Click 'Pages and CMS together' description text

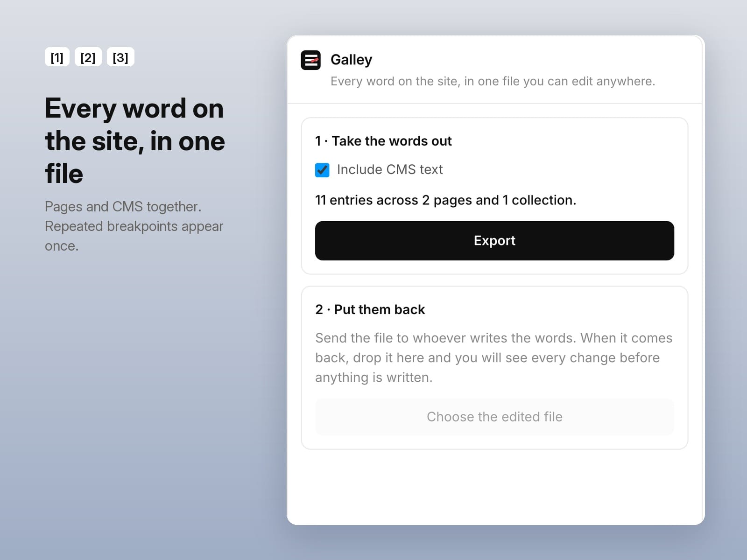(x=134, y=226)
